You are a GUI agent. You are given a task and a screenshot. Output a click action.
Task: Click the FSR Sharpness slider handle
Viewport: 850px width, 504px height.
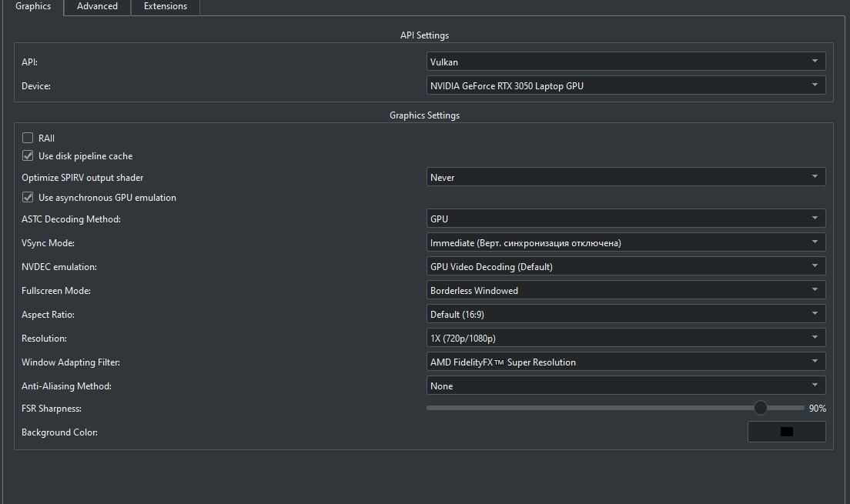tap(761, 408)
